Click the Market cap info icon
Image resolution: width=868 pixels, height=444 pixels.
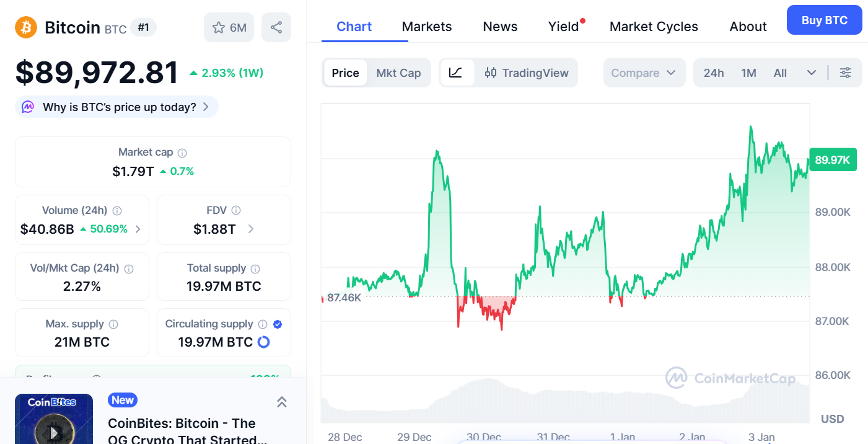tap(182, 153)
